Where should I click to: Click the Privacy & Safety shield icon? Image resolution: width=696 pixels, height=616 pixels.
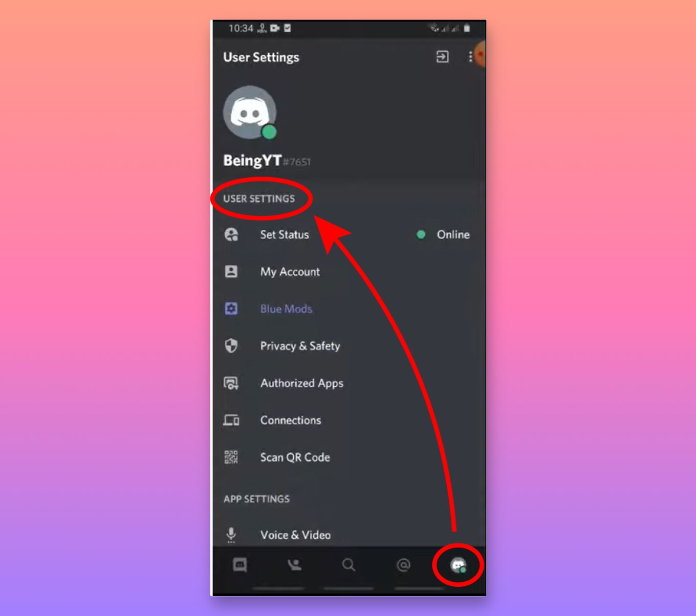click(x=230, y=346)
